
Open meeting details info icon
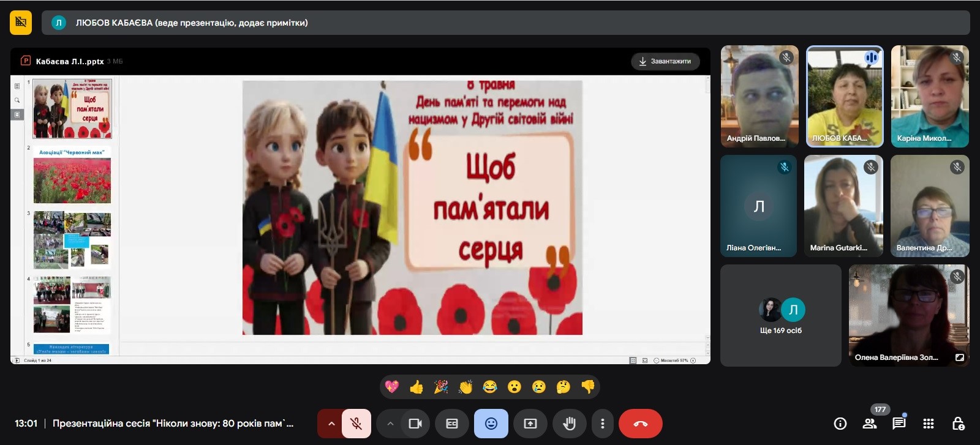(x=840, y=424)
